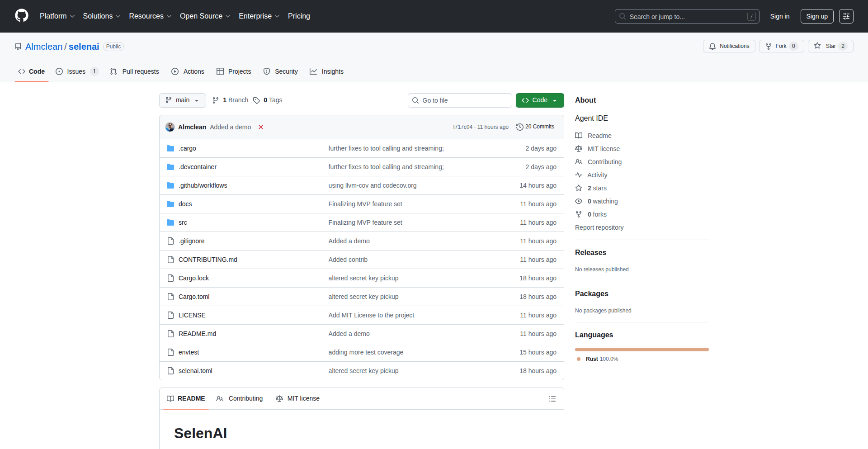Open the green Code dropdown button

[x=540, y=100]
